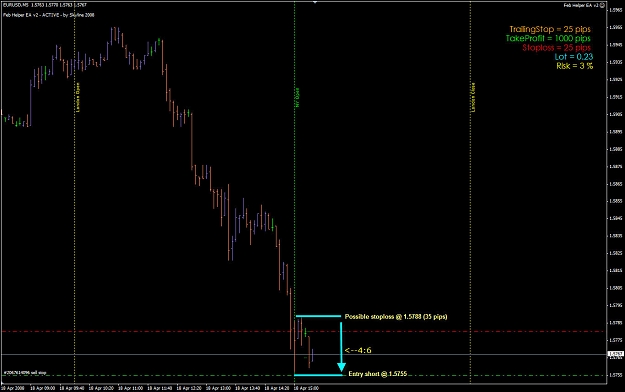Click the '18 Apr 11:00' time axis label

click(x=130, y=388)
